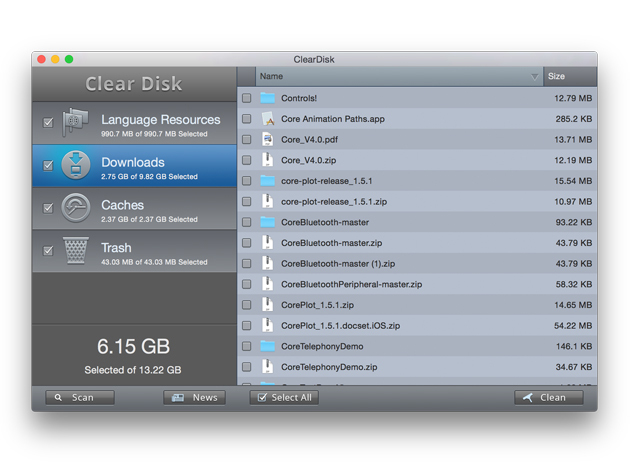This screenshot has width=630, height=473.
Task: Toggle the Trash category checkbox
Action: (x=48, y=250)
